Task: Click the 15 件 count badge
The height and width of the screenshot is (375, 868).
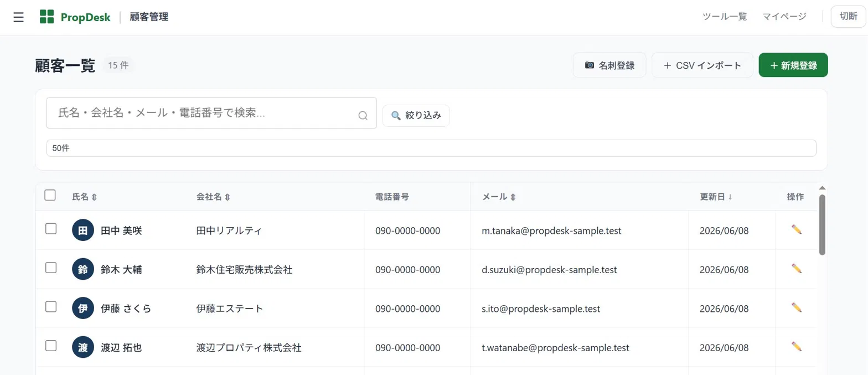Action: [x=118, y=65]
